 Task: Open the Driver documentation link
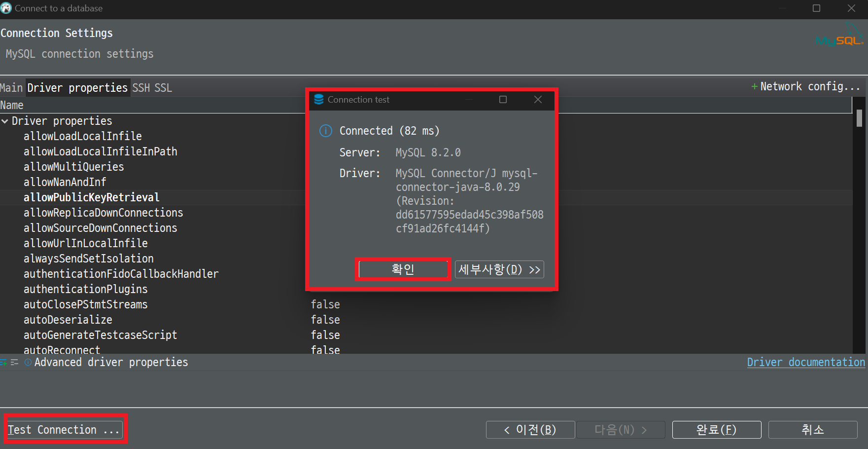806,362
